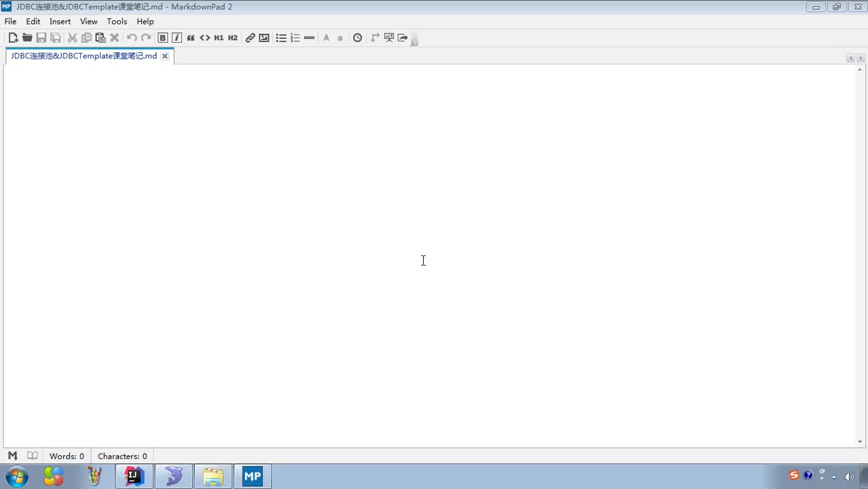
Task: Paste from clipboard using toolbar icon
Action: [x=101, y=38]
